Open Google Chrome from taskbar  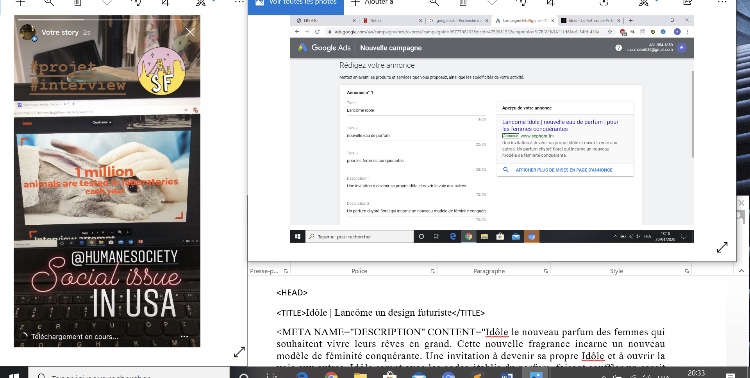pyautogui.click(x=331, y=376)
